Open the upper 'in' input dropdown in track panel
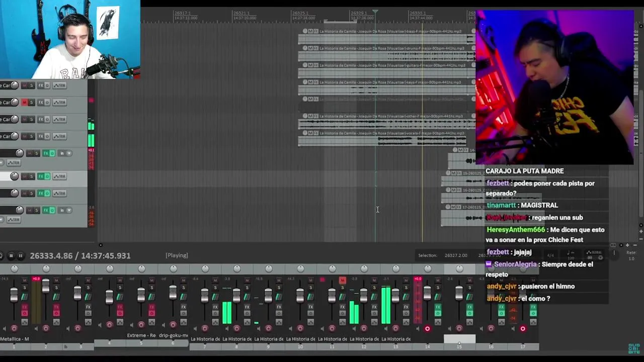Screen dimensions: 644x362 pyautogui.click(x=65, y=153)
